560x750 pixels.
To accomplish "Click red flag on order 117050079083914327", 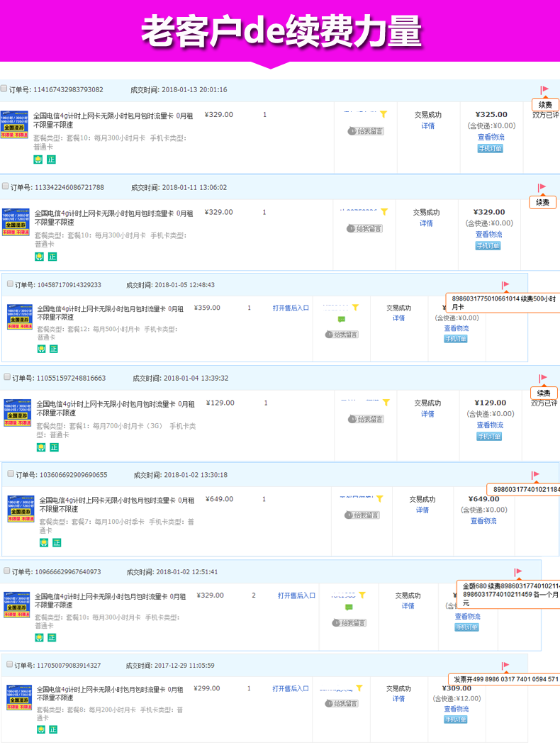I will (x=505, y=666).
